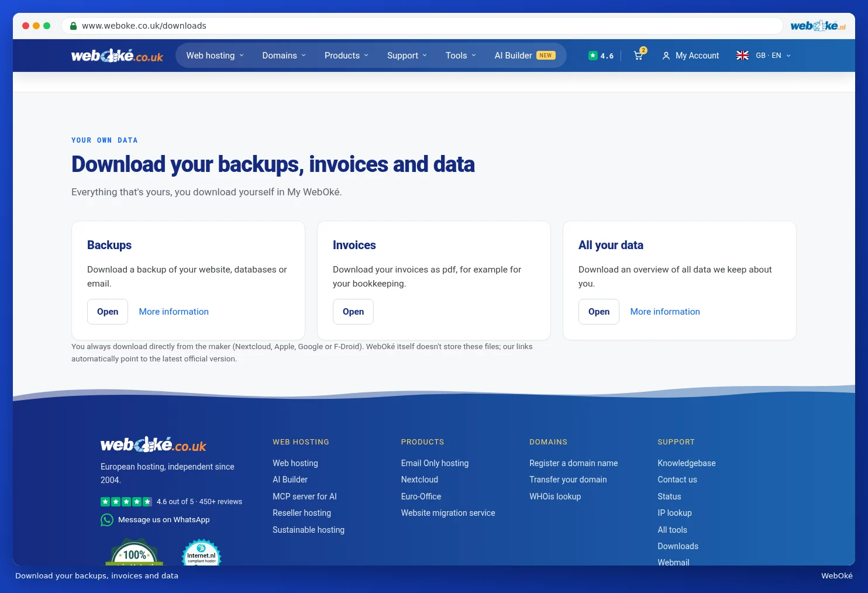Open footer Transfer your domain link
868x593 pixels.
tap(568, 480)
